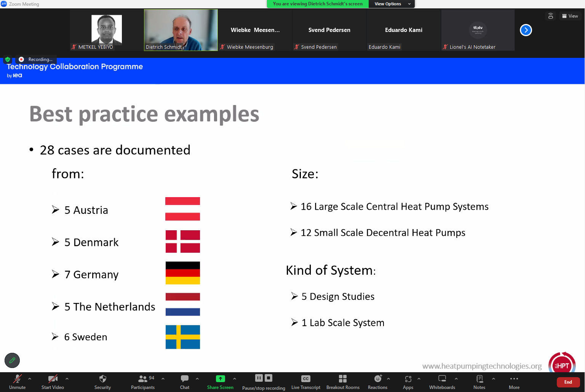
Task: Select Dietrich Schmidt's video thumbnail
Action: [x=181, y=30]
